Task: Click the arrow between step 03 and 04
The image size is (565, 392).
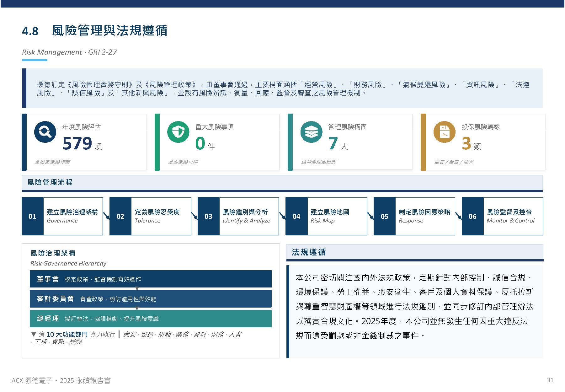Action: pos(282,216)
